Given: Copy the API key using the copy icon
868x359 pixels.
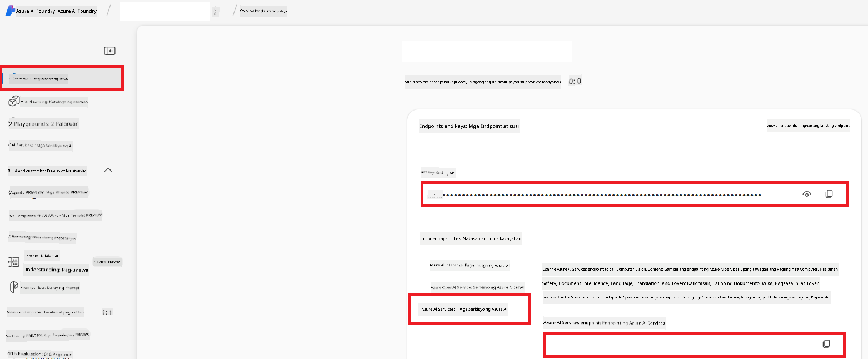Looking at the screenshot, I should pyautogui.click(x=829, y=195).
